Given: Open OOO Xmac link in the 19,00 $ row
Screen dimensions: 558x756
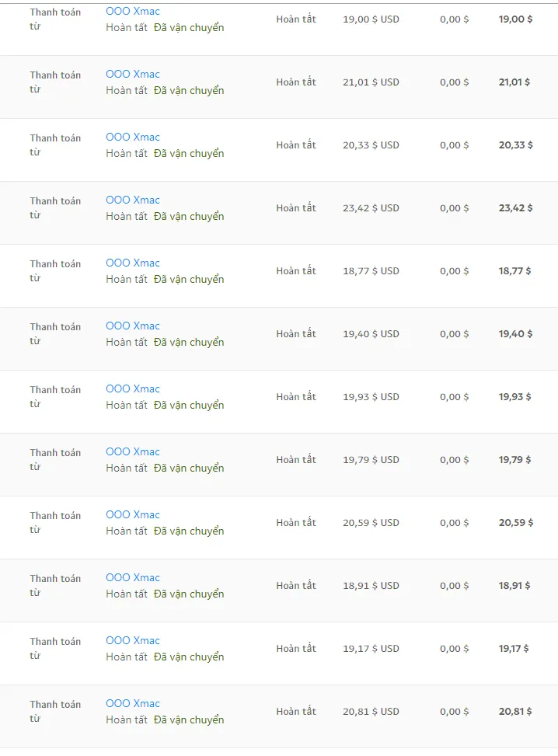Looking at the screenshot, I should [133, 12].
